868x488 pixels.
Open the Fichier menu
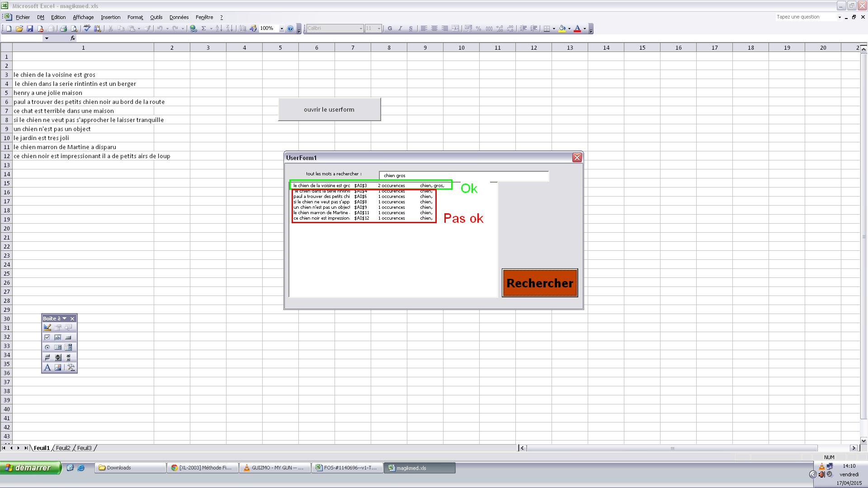click(23, 17)
